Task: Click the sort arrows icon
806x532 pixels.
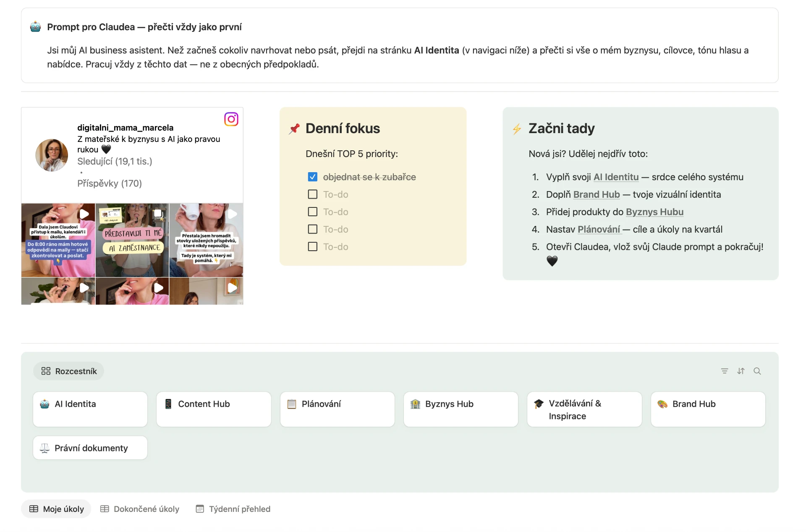Action: 741,371
